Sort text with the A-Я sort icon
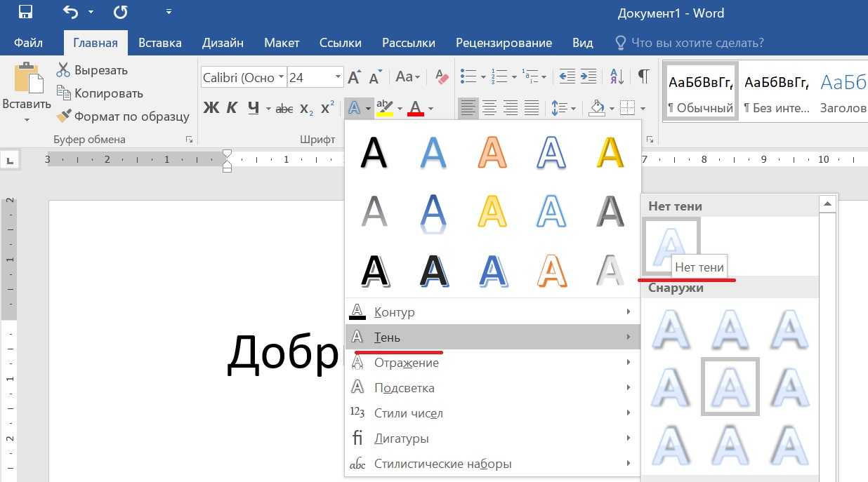 coord(618,76)
